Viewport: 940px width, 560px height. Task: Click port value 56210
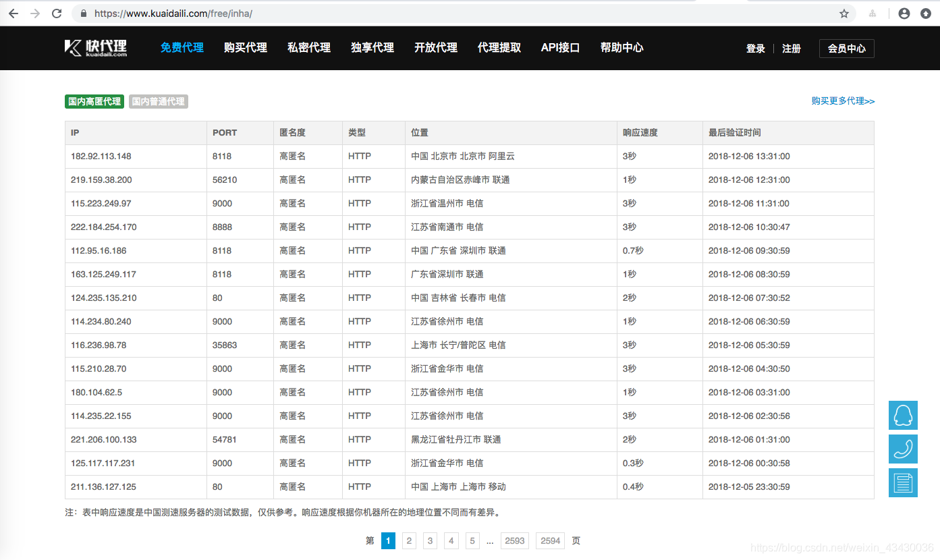(225, 180)
